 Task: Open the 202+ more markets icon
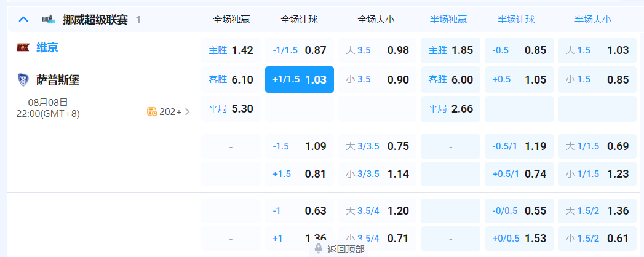click(x=152, y=112)
